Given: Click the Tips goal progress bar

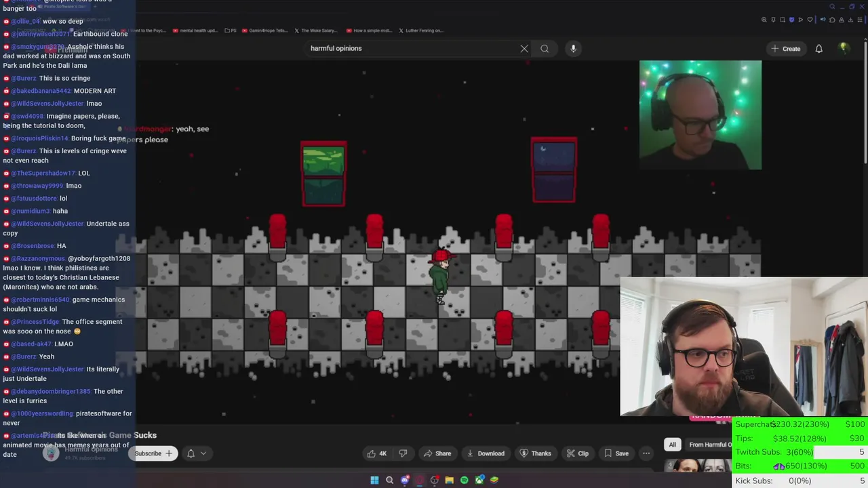Looking at the screenshot, I should (800, 439).
